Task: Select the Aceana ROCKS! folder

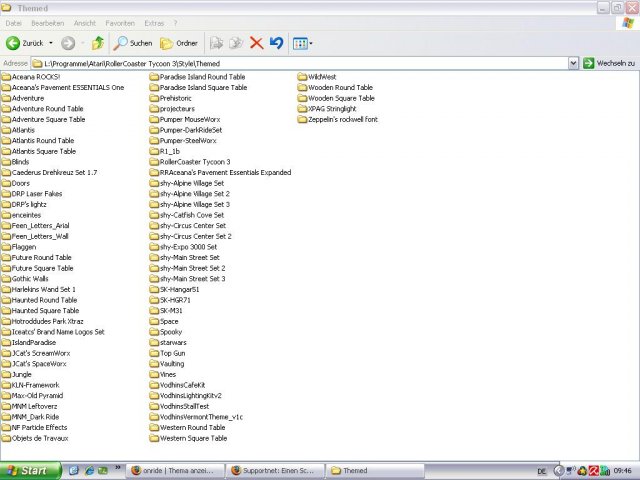Action: 31,77
